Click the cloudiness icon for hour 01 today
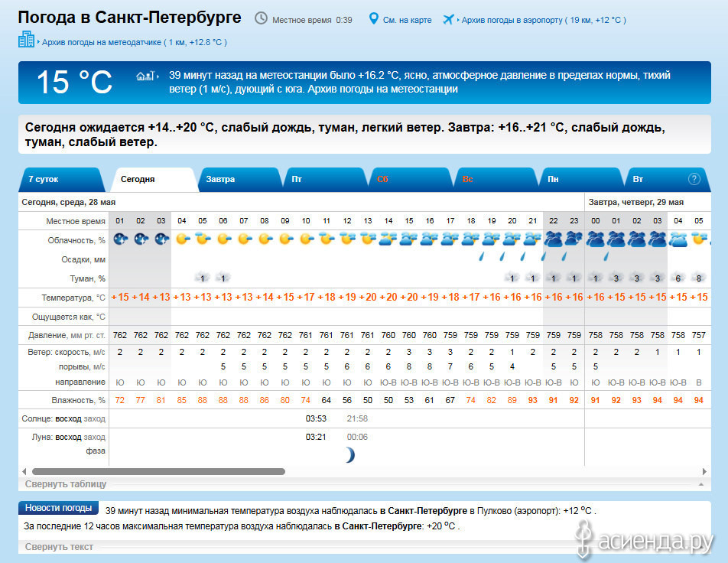This screenshot has width=728, height=563. coord(120,239)
